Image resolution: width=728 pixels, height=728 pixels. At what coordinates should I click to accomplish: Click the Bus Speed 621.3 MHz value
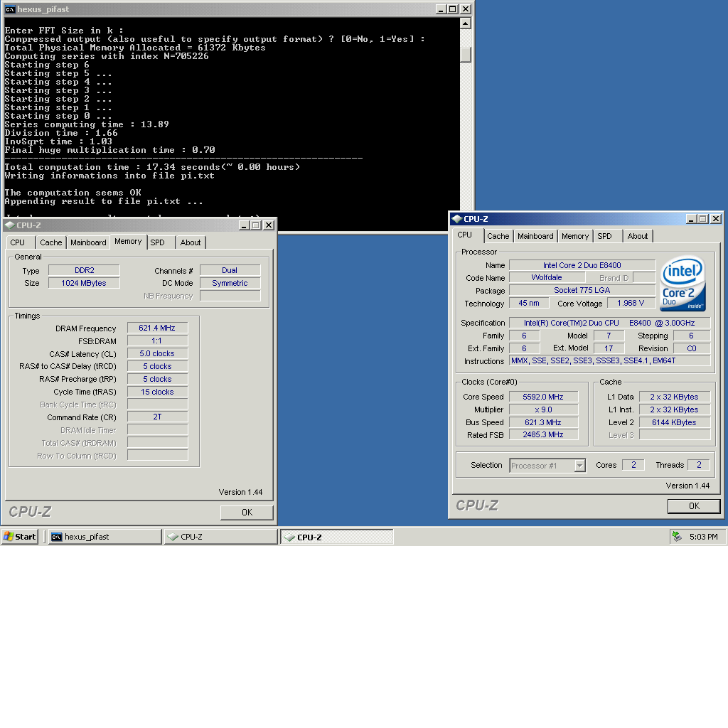coord(544,422)
